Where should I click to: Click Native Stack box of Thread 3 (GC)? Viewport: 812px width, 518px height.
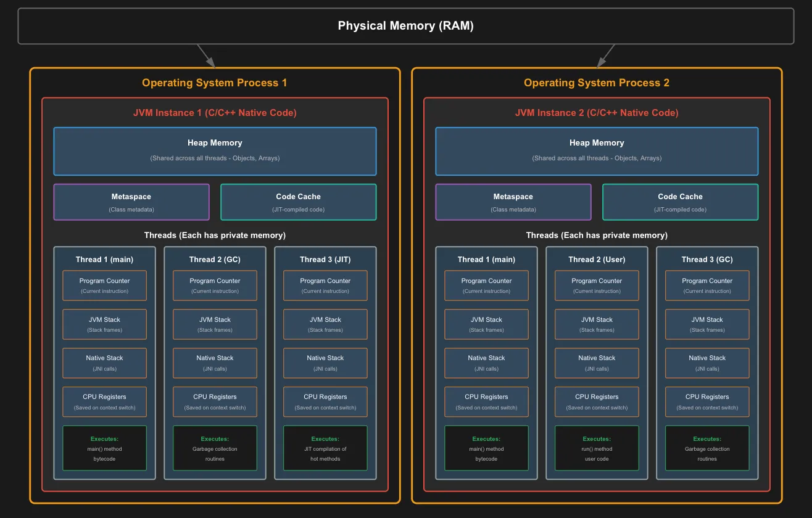click(707, 363)
